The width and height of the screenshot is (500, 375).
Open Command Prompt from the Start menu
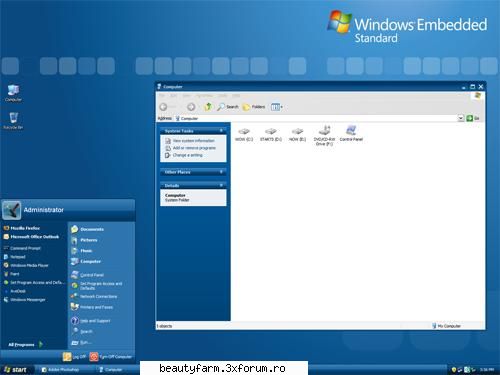pyautogui.click(x=22, y=248)
